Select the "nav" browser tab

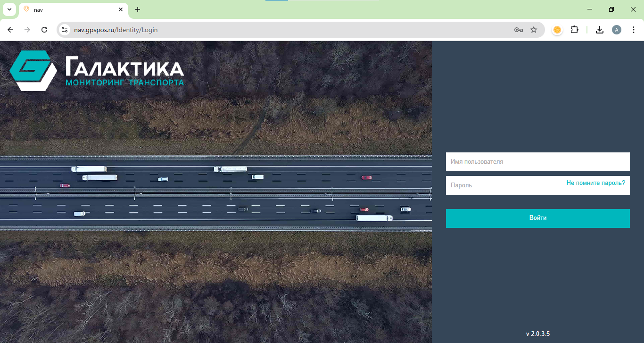coord(73,9)
